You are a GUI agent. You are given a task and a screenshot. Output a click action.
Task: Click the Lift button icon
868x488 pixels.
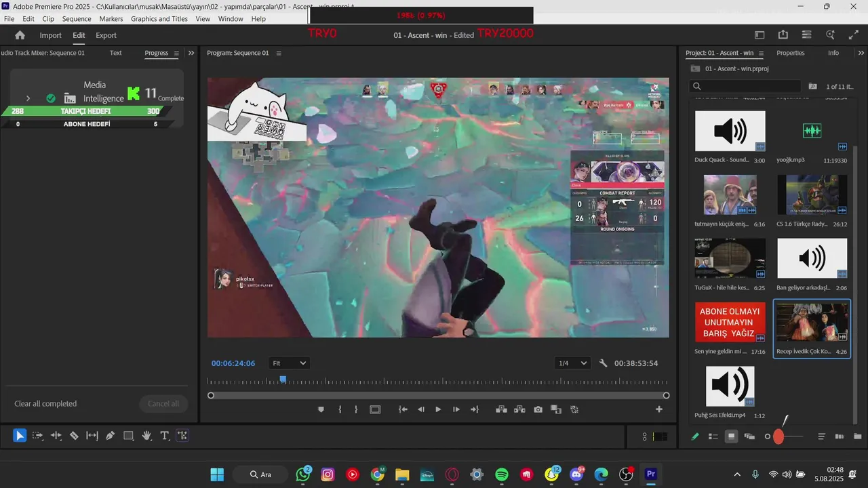point(501,409)
